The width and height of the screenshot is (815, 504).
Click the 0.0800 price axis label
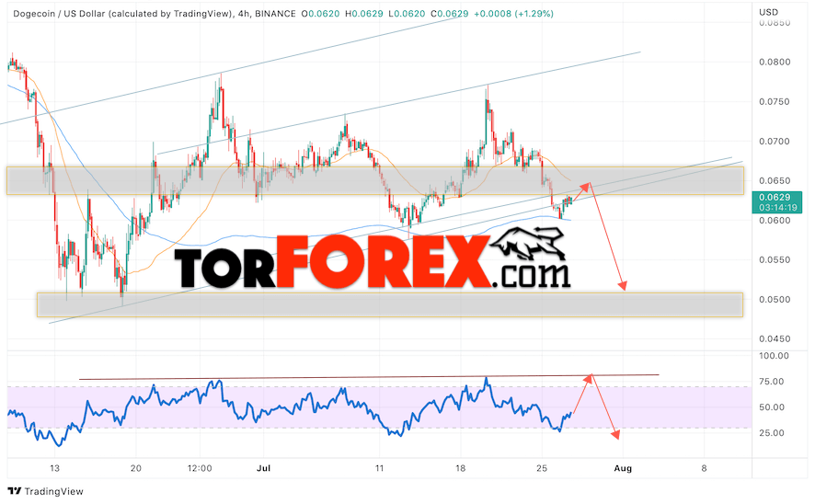click(x=775, y=62)
